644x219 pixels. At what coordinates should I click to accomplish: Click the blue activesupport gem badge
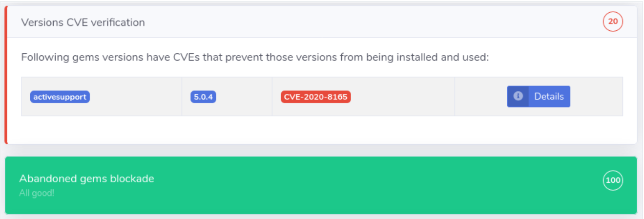click(x=60, y=97)
